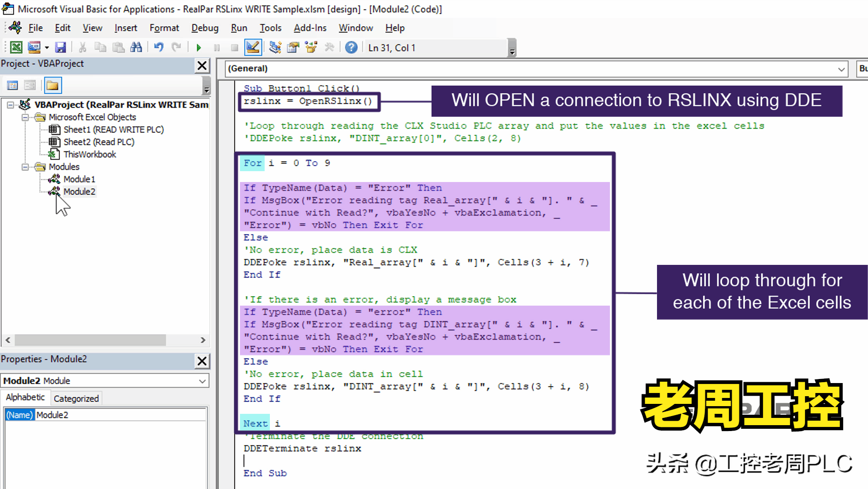Open Project panel toolbar overflow arrow

[x=206, y=86]
